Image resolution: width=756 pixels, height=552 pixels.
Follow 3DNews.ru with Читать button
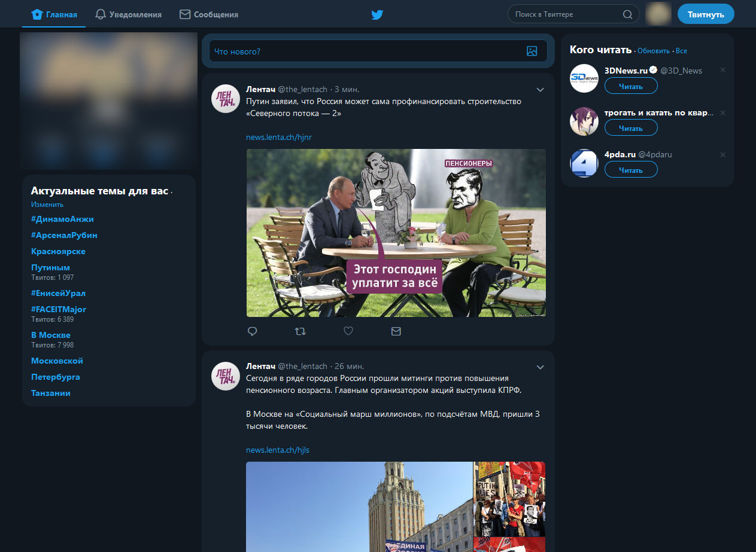[x=631, y=86]
